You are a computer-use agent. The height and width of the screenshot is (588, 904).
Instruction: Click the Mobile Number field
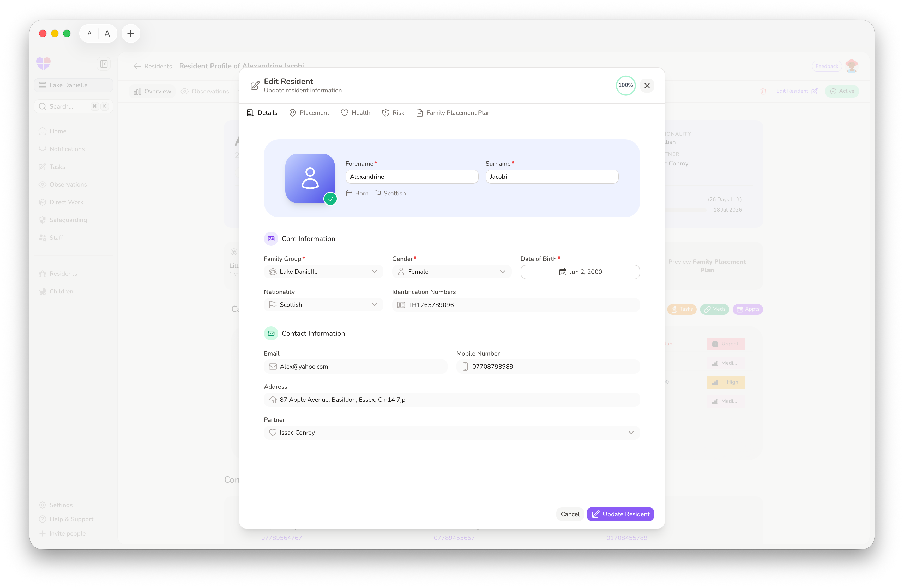coord(548,367)
